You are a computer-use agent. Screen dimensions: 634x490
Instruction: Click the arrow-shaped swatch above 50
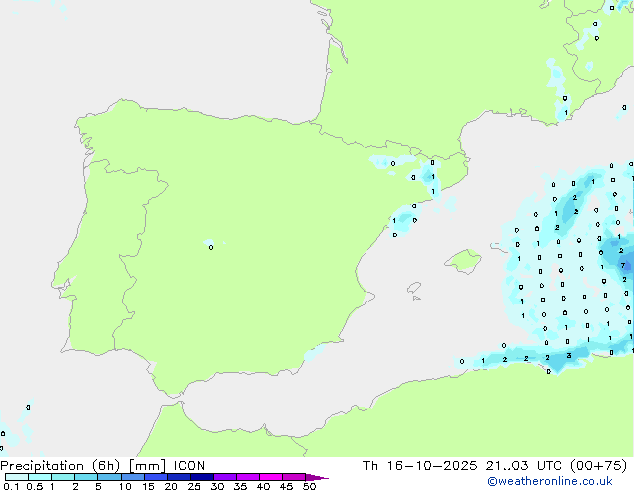coord(317,477)
